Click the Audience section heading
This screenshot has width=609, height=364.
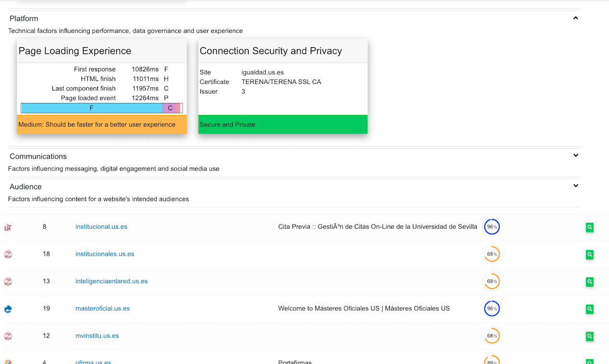click(25, 186)
